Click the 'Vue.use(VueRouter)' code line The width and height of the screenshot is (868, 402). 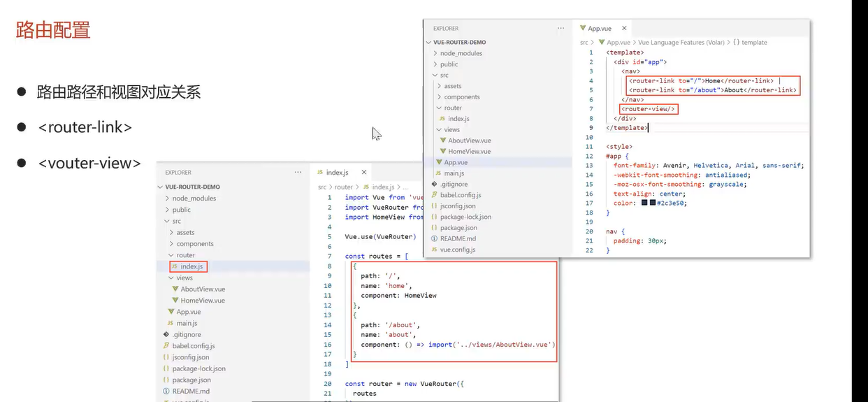click(380, 236)
